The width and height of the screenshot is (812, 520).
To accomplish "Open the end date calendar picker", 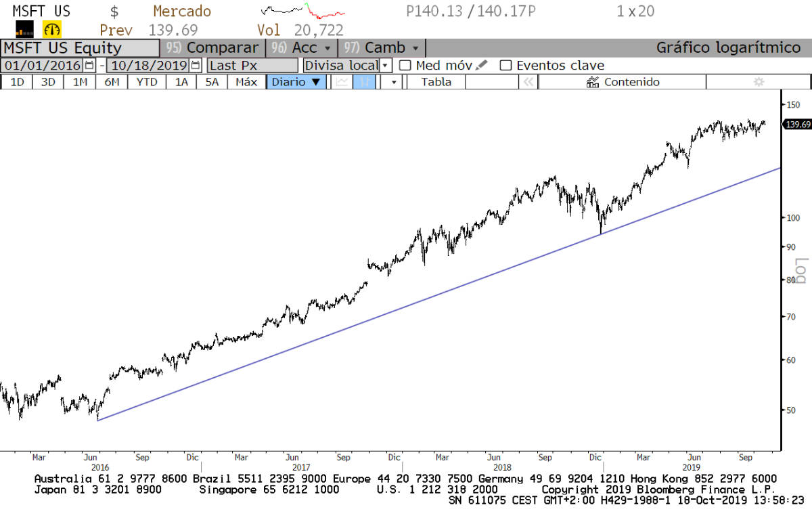I will tap(196, 66).
